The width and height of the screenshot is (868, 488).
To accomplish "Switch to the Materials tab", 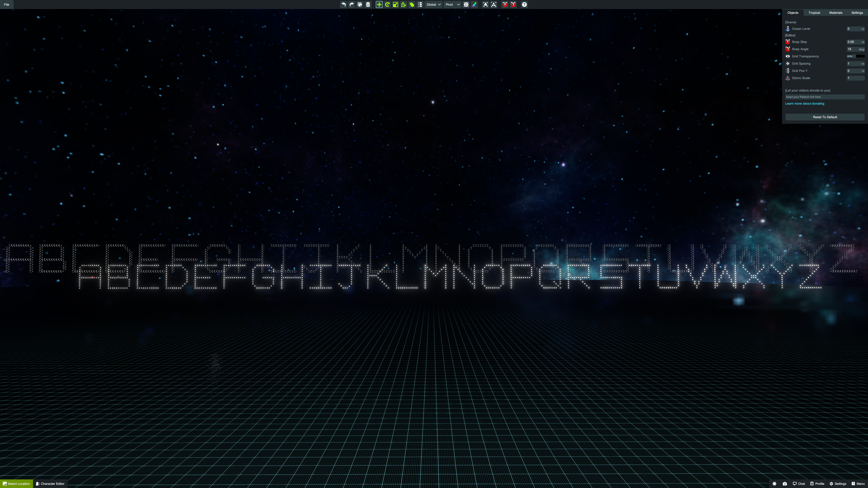I will click(836, 13).
